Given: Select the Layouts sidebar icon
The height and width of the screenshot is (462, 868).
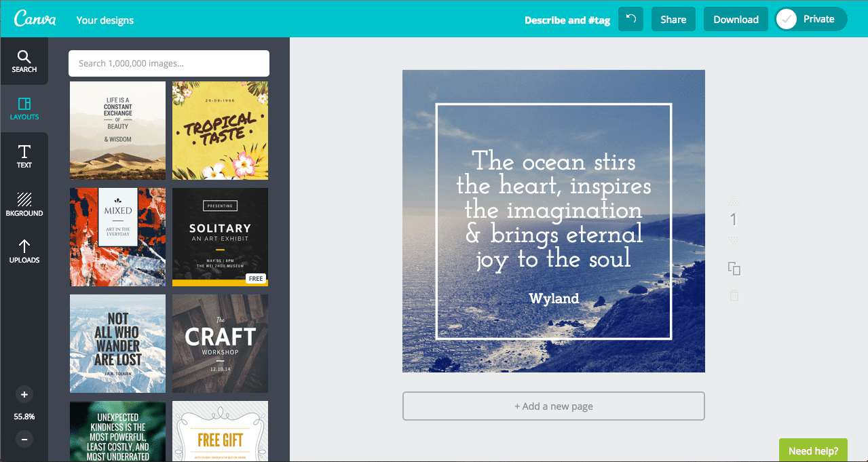Looking at the screenshot, I should pyautogui.click(x=24, y=109).
